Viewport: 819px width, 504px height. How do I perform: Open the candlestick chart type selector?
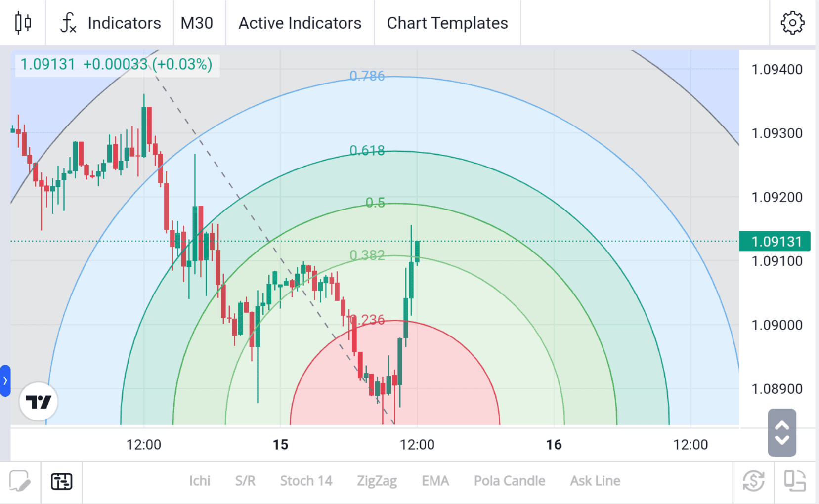tap(23, 23)
